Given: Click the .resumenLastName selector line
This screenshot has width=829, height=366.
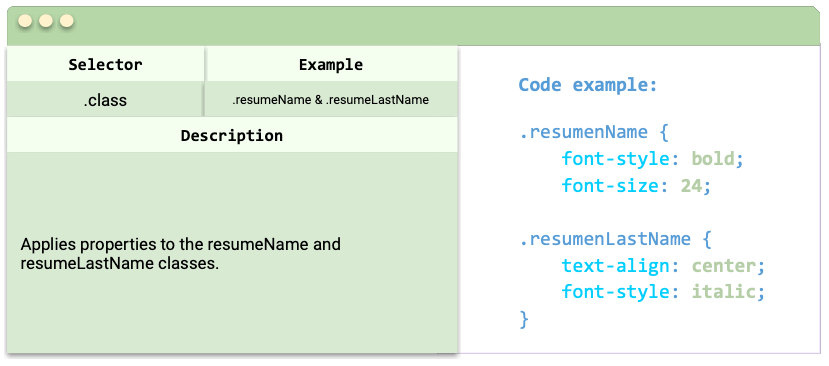Looking at the screenshot, I should (x=615, y=239).
